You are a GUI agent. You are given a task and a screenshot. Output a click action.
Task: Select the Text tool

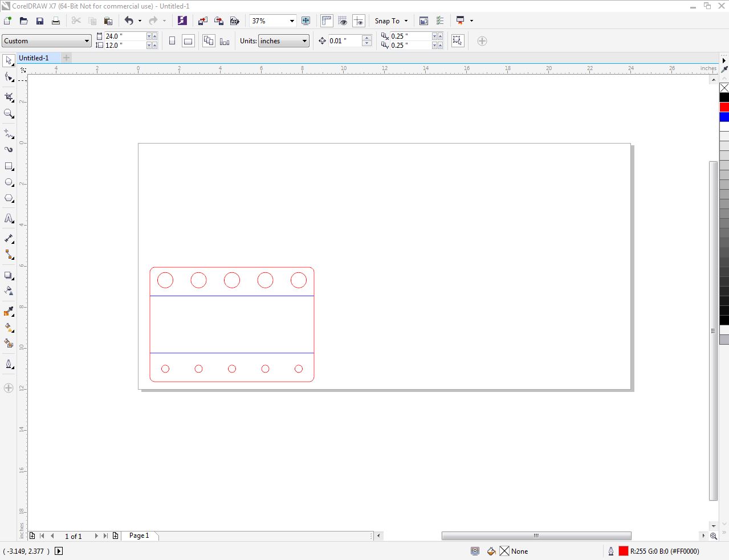coord(9,218)
